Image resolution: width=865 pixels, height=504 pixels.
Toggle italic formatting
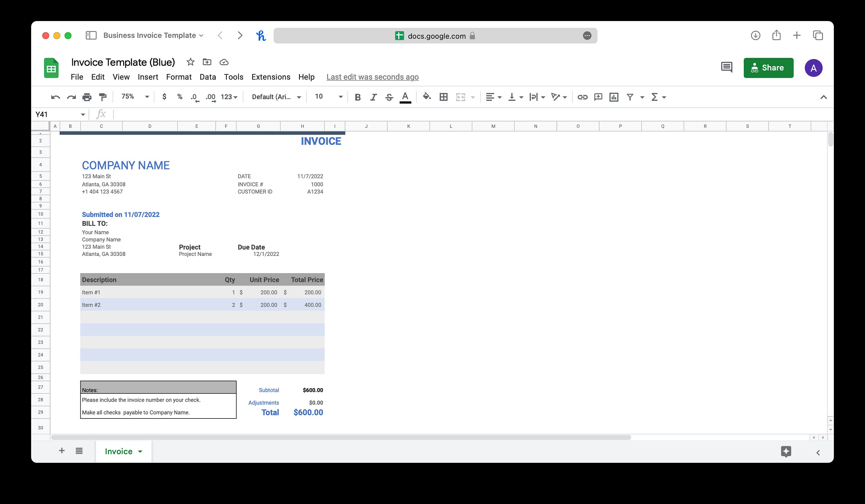pyautogui.click(x=373, y=97)
